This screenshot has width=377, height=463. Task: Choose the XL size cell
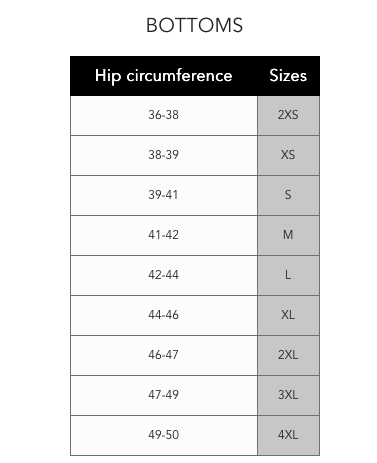(288, 316)
